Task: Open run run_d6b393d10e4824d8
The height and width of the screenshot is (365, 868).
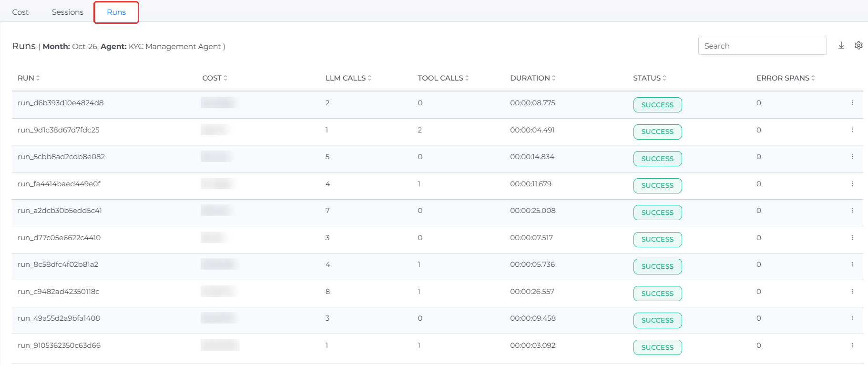Action: pyautogui.click(x=61, y=103)
